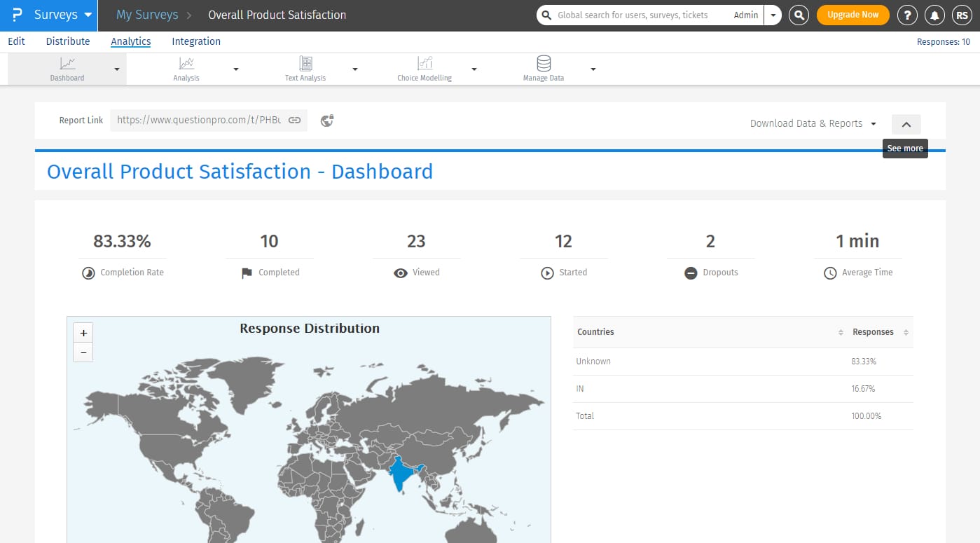
Task: Select the Text Analysis icon
Action: pyautogui.click(x=305, y=64)
